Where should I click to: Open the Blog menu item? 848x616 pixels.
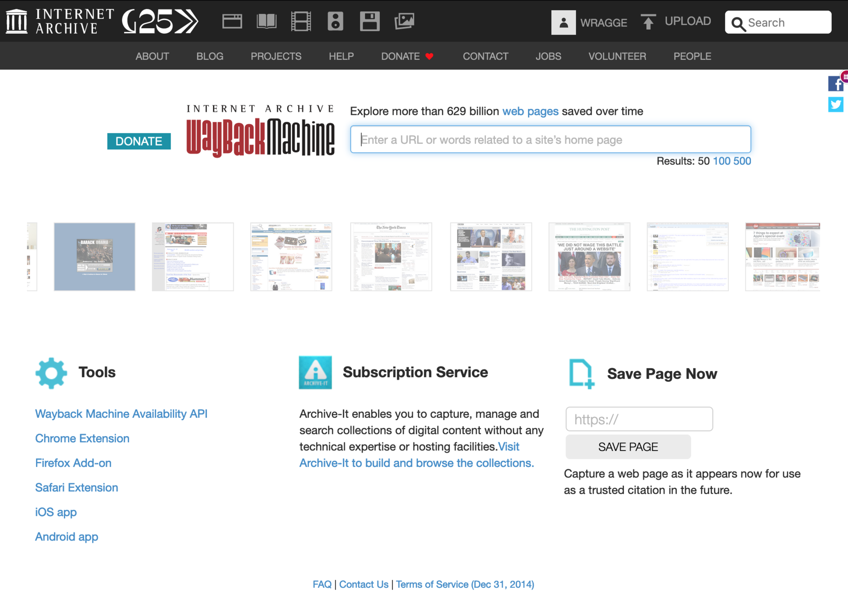[210, 56]
